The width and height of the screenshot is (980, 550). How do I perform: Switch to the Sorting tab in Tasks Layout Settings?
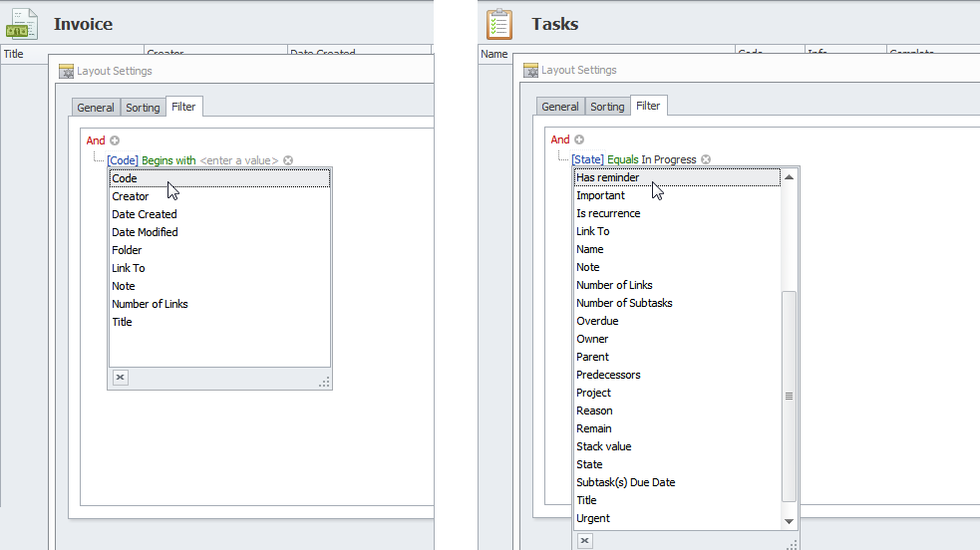pyautogui.click(x=607, y=107)
